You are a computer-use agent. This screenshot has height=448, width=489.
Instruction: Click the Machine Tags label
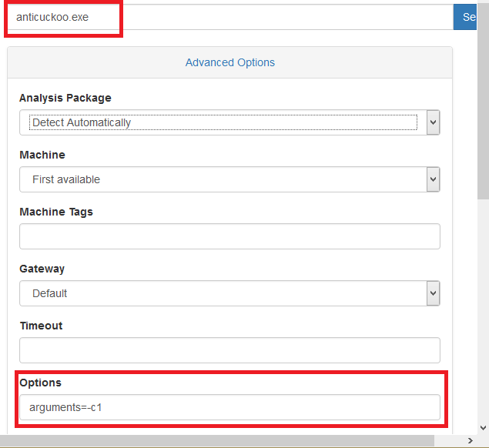click(x=56, y=212)
